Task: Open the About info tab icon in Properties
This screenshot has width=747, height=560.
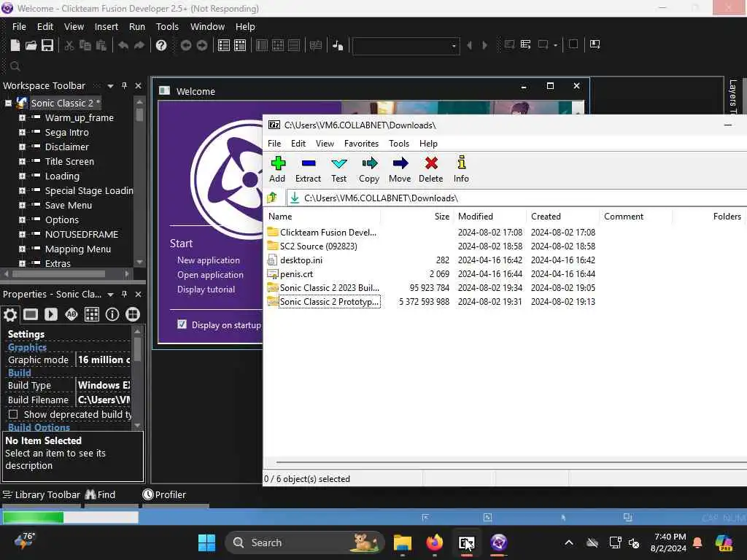Action: (x=112, y=314)
